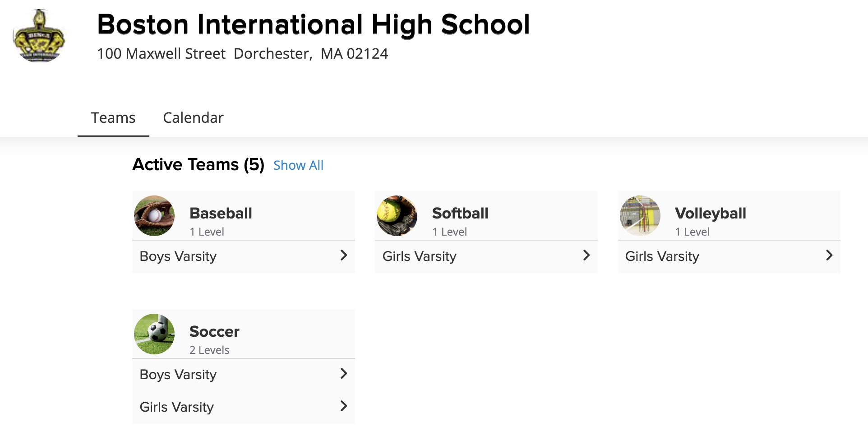Click the Volleyball gym team image
The image size is (868, 446).
(x=640, y=216)
